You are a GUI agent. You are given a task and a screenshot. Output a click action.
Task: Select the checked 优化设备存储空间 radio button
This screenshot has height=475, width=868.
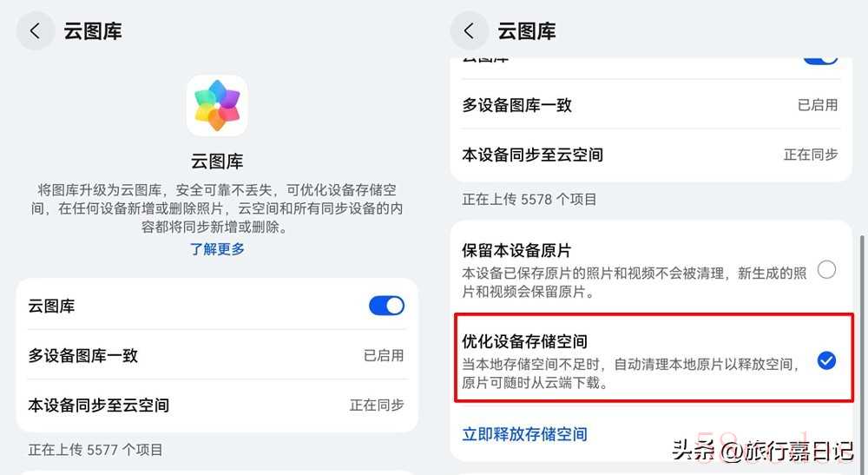pyautogui.click(x=826, y=361)
